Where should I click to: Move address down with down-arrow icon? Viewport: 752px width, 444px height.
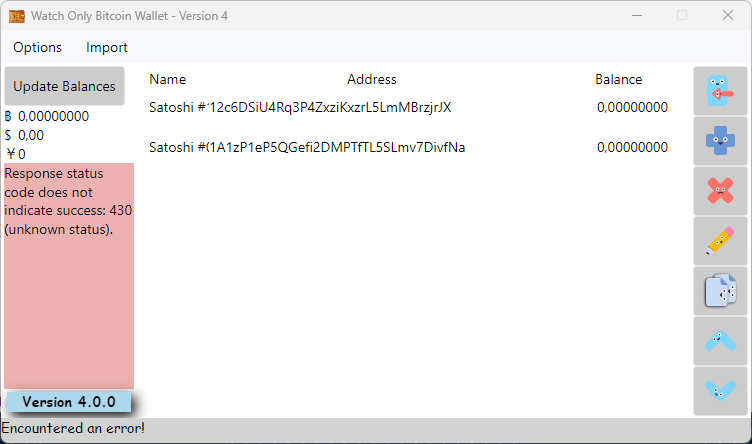[x=720, y=391]
